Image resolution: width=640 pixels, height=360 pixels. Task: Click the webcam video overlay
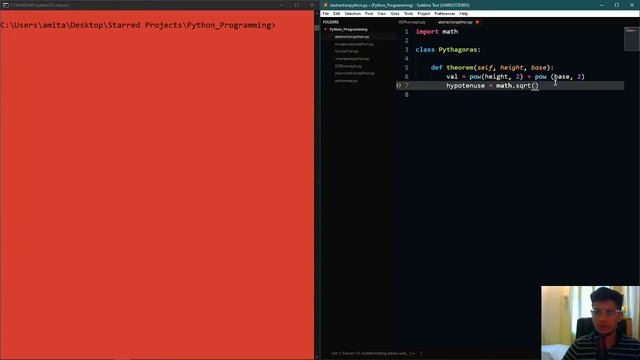590,323
